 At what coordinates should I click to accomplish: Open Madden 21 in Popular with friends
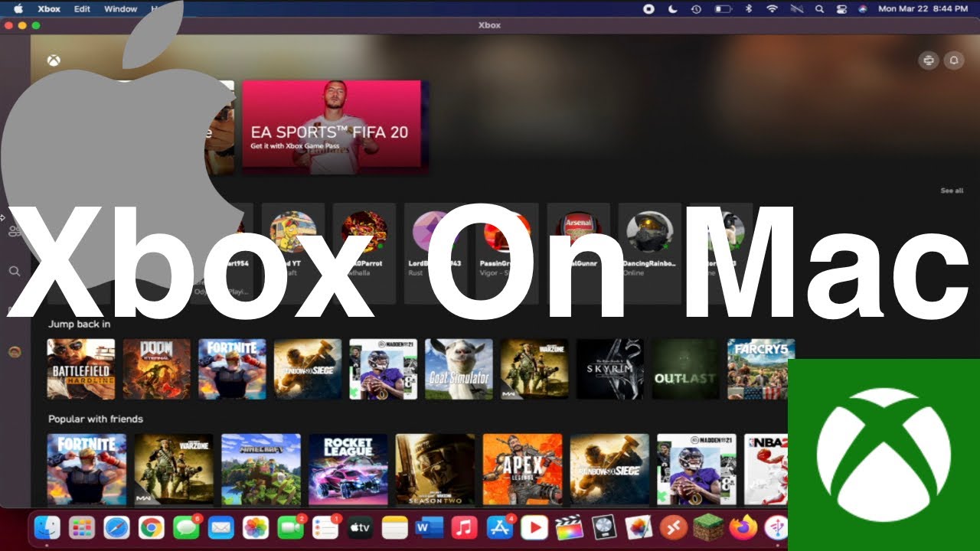pyautogui.click(x=697, y=469)
